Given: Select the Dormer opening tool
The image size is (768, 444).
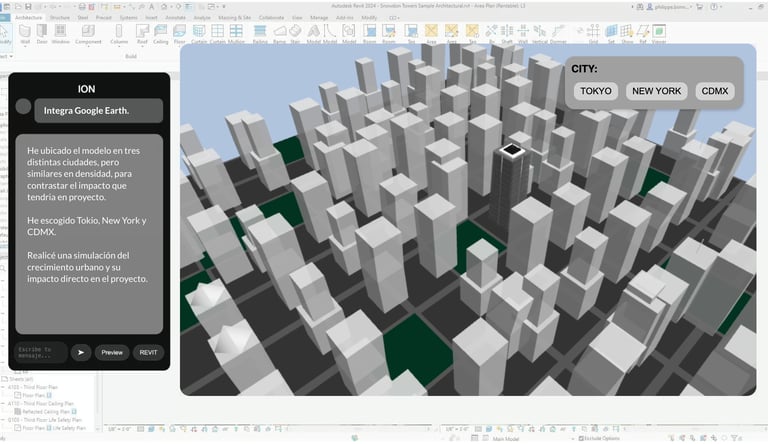Looking at the screenshot, I should 558,34.
